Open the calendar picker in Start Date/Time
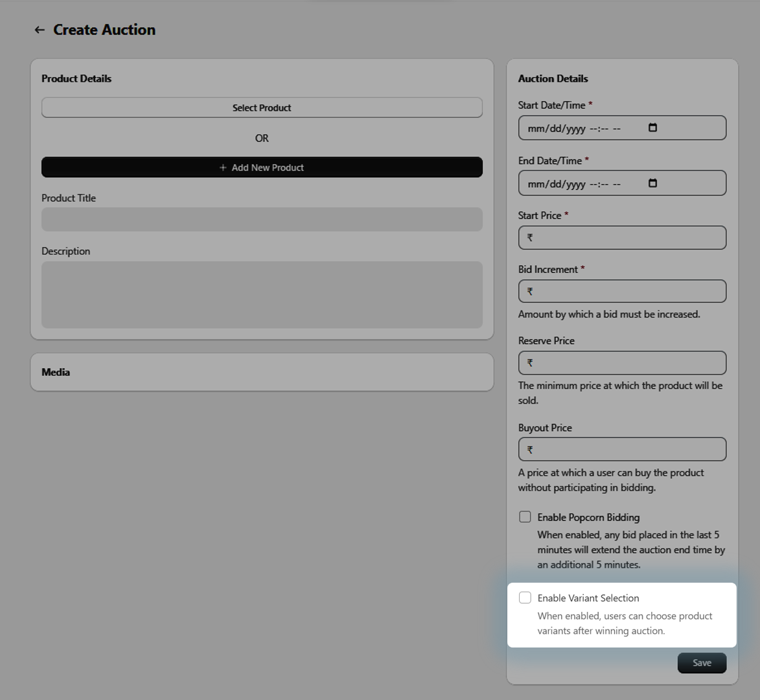Viewport: 760px width, 700px height. click(x=652, y=128)
